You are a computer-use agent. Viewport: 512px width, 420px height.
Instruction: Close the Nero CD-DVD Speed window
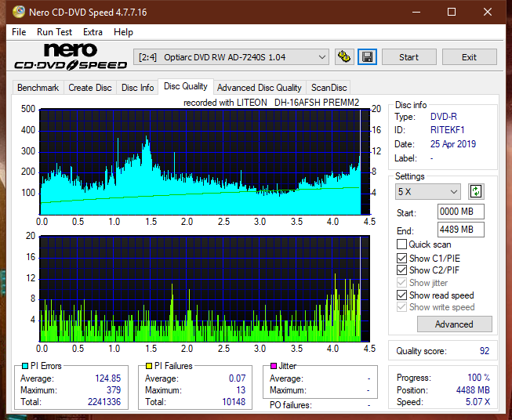click(x=488, y=12)
